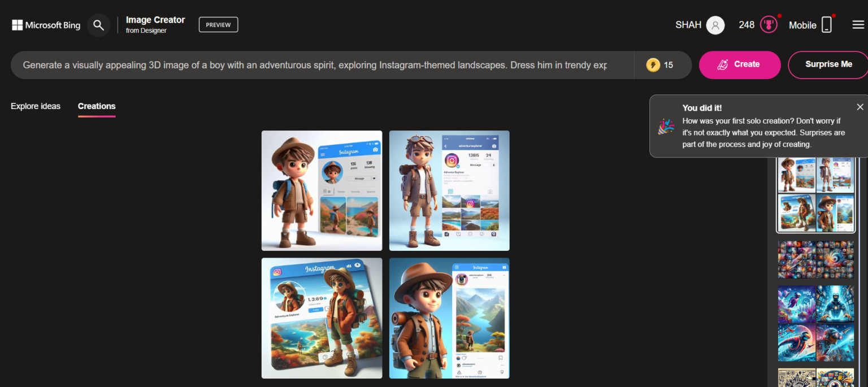Click the Microsoft Bing logo
Image resolution: width=868 pixels, height=387 pixels.
pyautogui.click(x=45, y=24)
